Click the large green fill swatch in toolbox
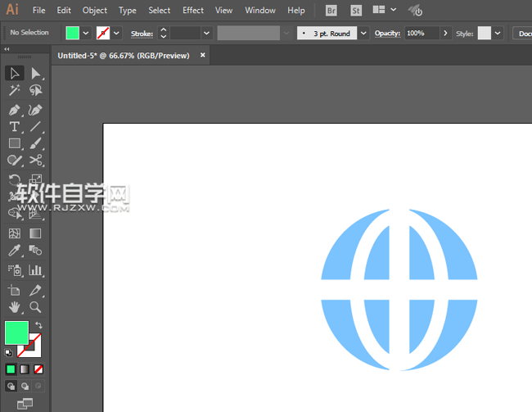Viewport: 532px width, 412px height. 16,333
